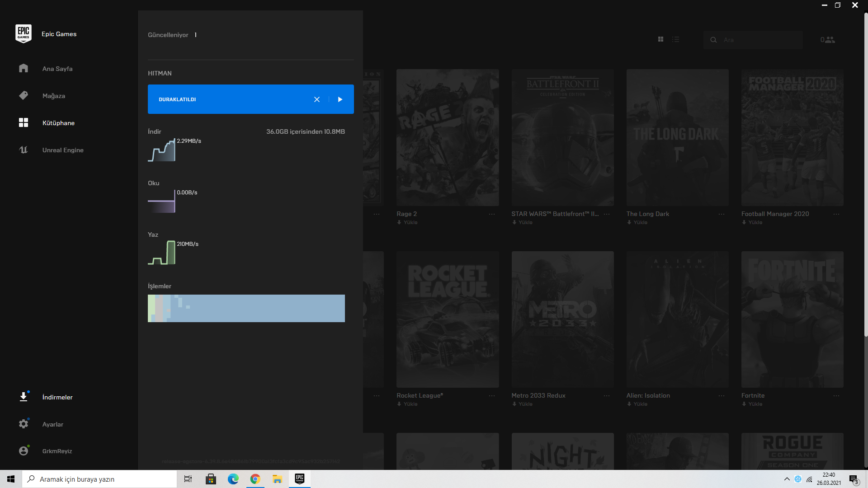
Task: Switch library to list view
Action: pos(675,40)
